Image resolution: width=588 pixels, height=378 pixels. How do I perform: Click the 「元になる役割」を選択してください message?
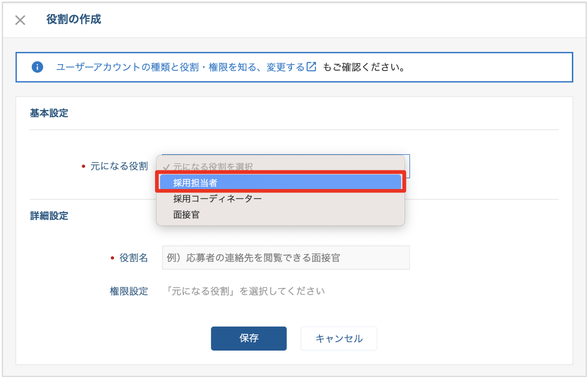[x=245, y=291]
